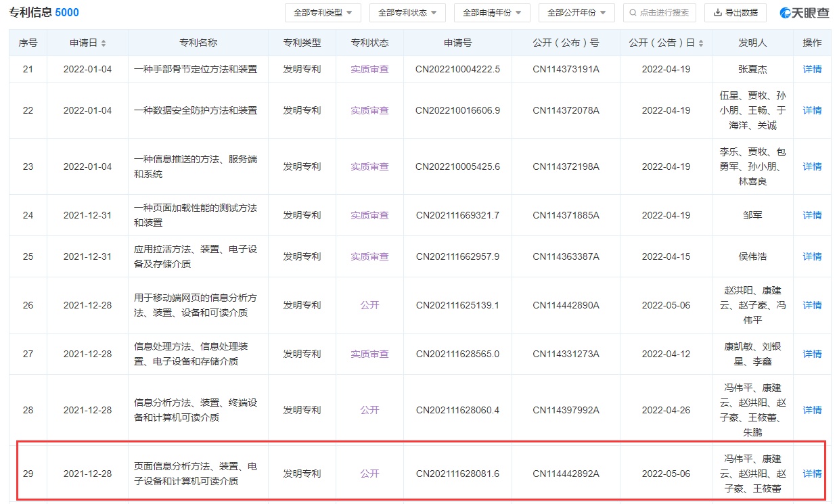Viewport: 837px width, 504px height.
Task: Click publication number CN114442890A
Action: click(x=566, y=305)
